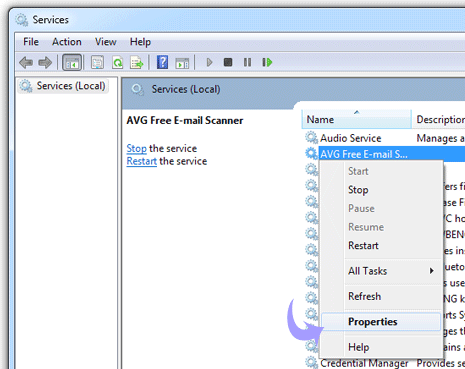
Task: Click the gear icon beside Audio Service
Action: pyautogui.click(x=311, y=138)
